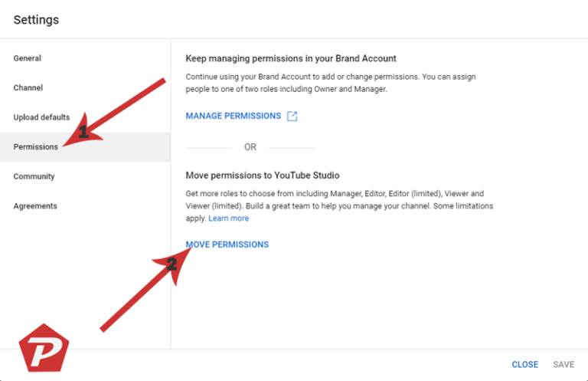Follow the Learn more link
Screen dimensions: 588x381
click(228, 218)
